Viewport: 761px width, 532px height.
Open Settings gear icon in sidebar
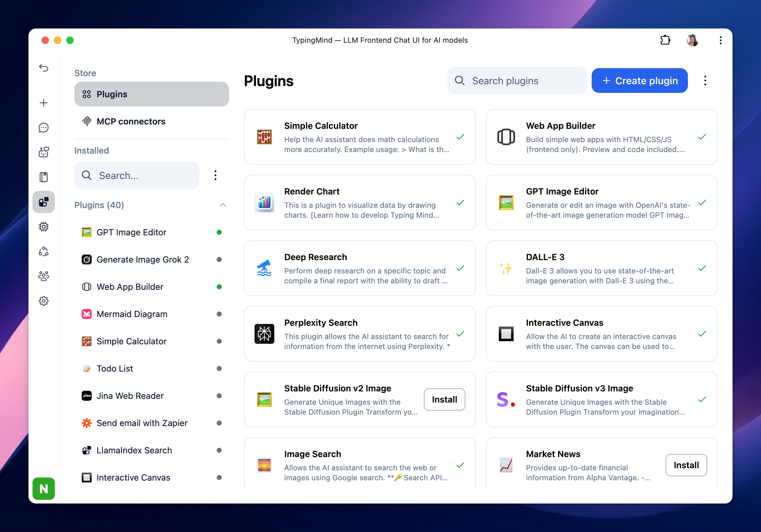click(44, 301)
